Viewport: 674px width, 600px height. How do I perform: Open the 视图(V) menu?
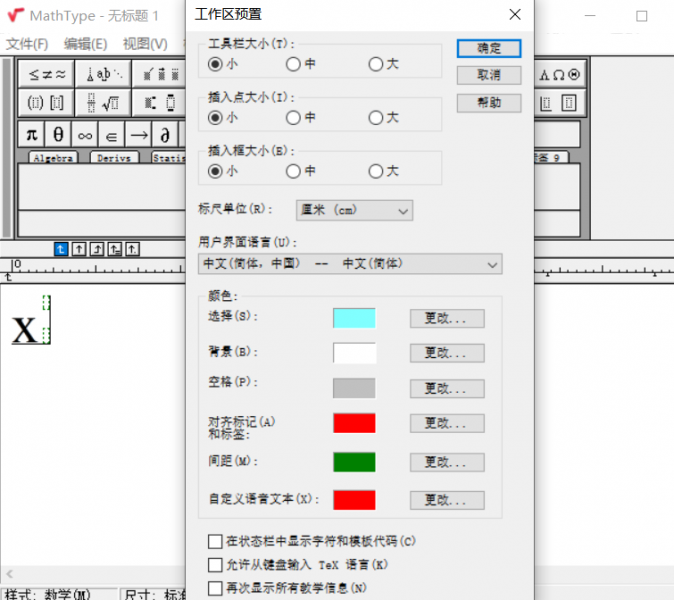(x=145, y=43)
